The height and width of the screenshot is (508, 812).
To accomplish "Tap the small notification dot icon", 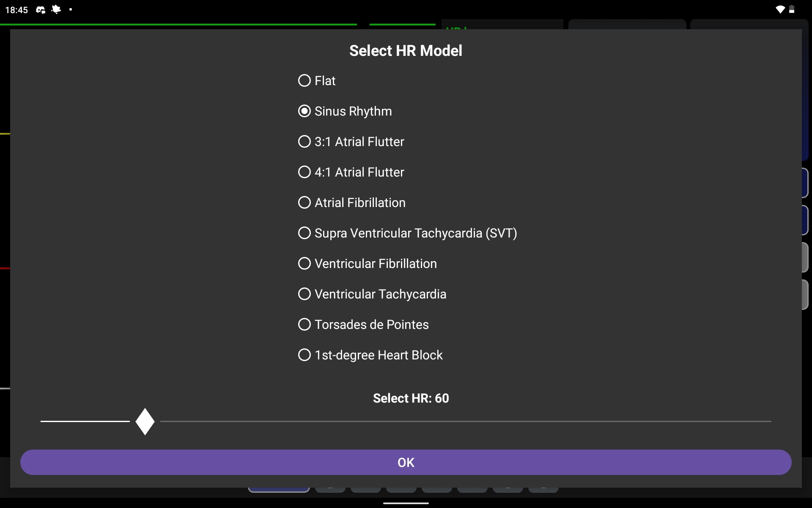I will 71,9.
